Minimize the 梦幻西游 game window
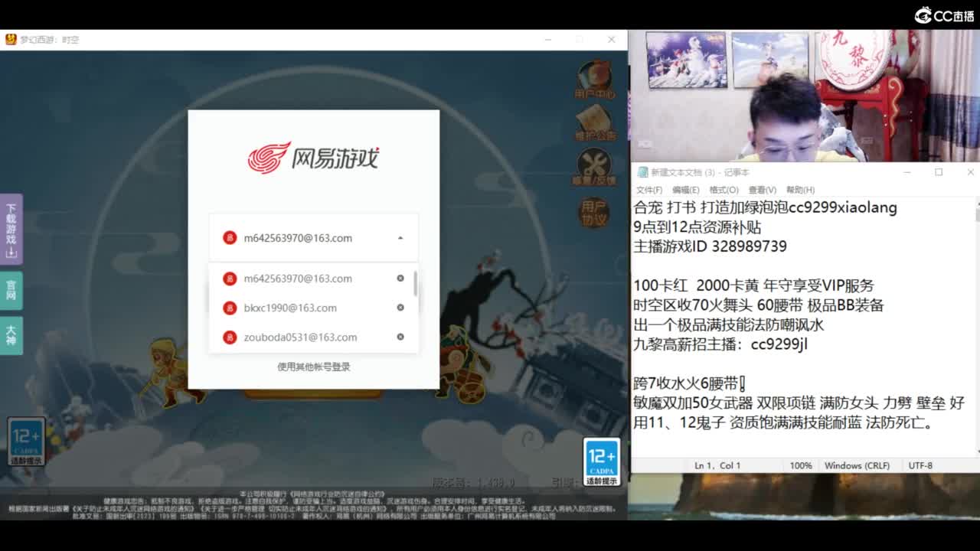Screen dimensions: 980x551 (x=548, y=39)
